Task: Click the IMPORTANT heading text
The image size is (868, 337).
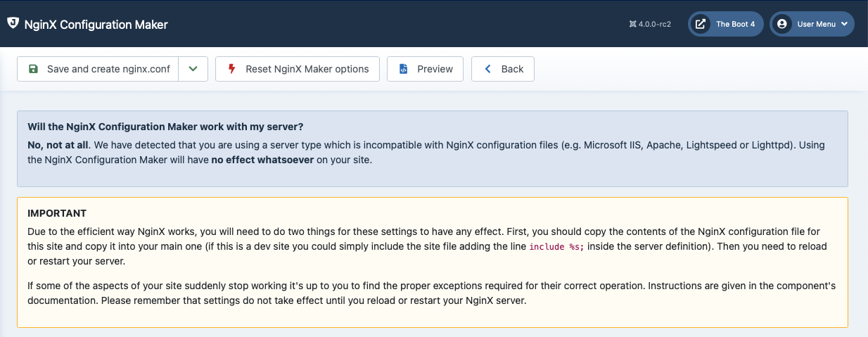Action: click(57, 213)
